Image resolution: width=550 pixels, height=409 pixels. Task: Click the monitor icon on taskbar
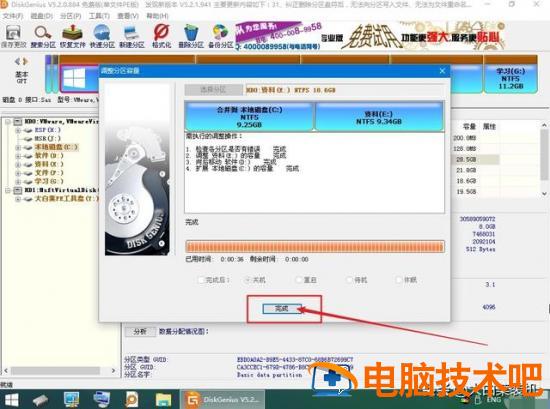tap(71, 400)
